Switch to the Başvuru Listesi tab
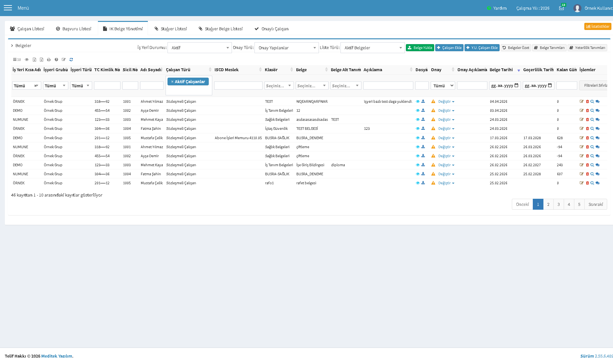This screenshot has height=364, width=613. click(x=74, y=29)
